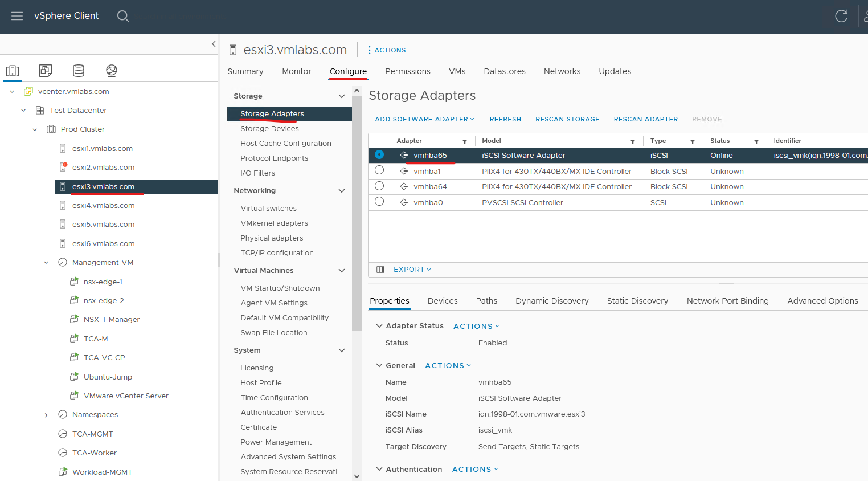Collapse the Virtual Machines configure section

point(342,271)
